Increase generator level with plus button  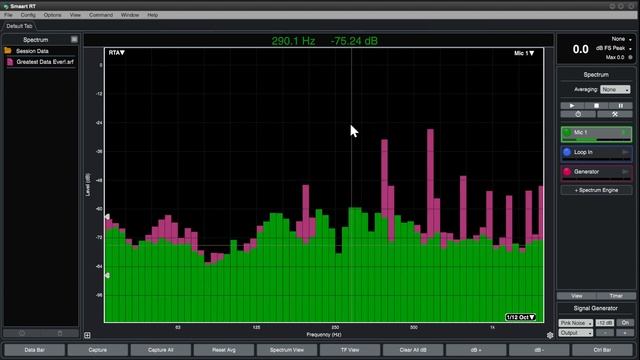click(x=625, y=333)
